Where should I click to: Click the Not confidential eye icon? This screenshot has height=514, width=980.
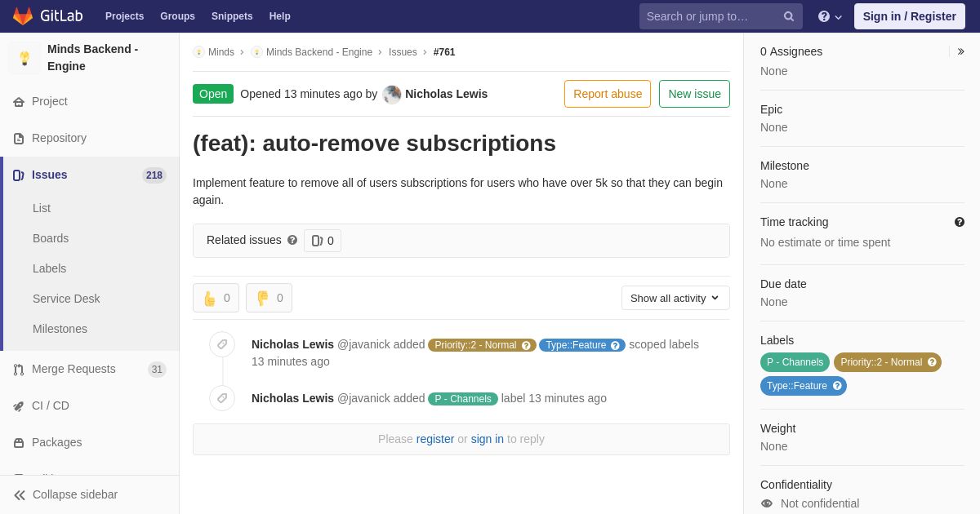(x=766, y=503)
